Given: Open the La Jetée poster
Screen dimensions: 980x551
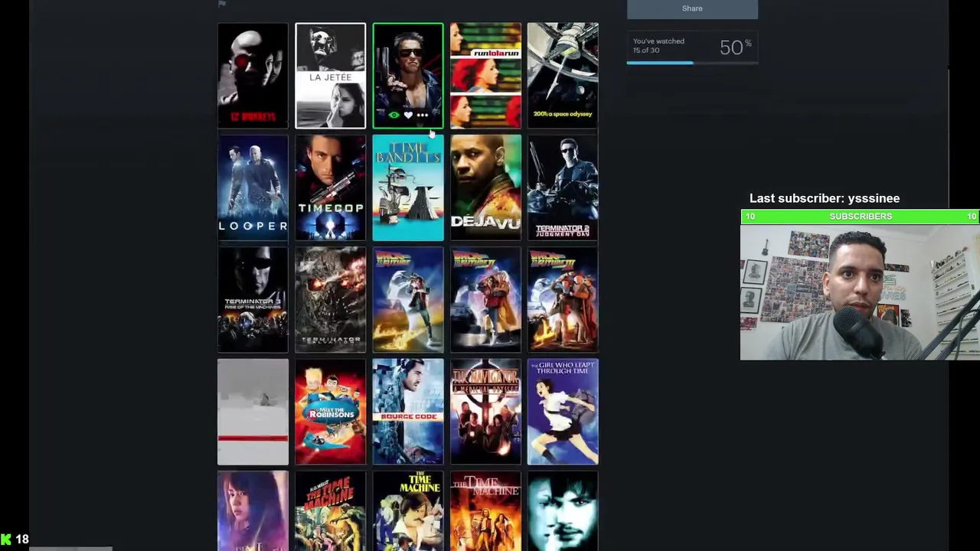Looking at the screenshot, I should point(331,76).
